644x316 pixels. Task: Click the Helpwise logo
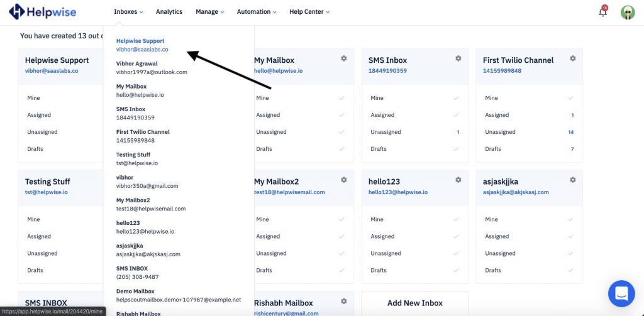click(x=42, y=11)
